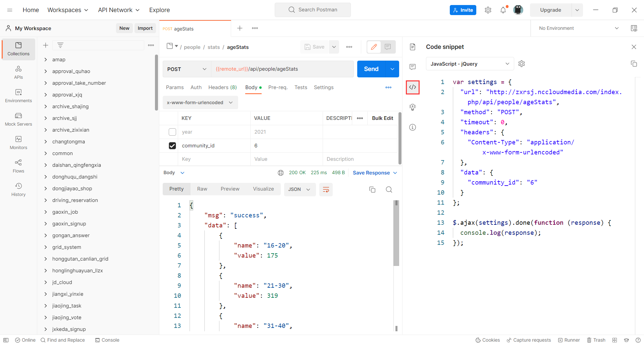Uncheck the community_id parameter
The image size is (644, 345).
(172, 146)
